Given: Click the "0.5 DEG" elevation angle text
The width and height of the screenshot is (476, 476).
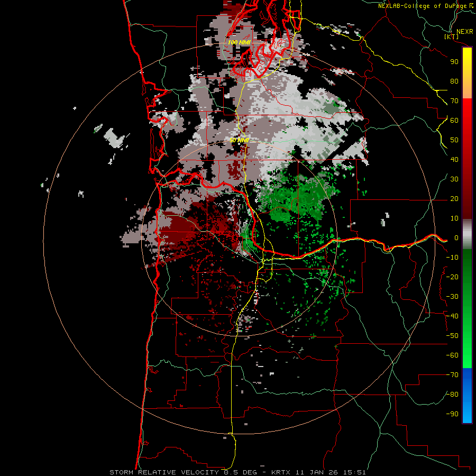Looking at the screenshot, I should (x=241, y=472).
